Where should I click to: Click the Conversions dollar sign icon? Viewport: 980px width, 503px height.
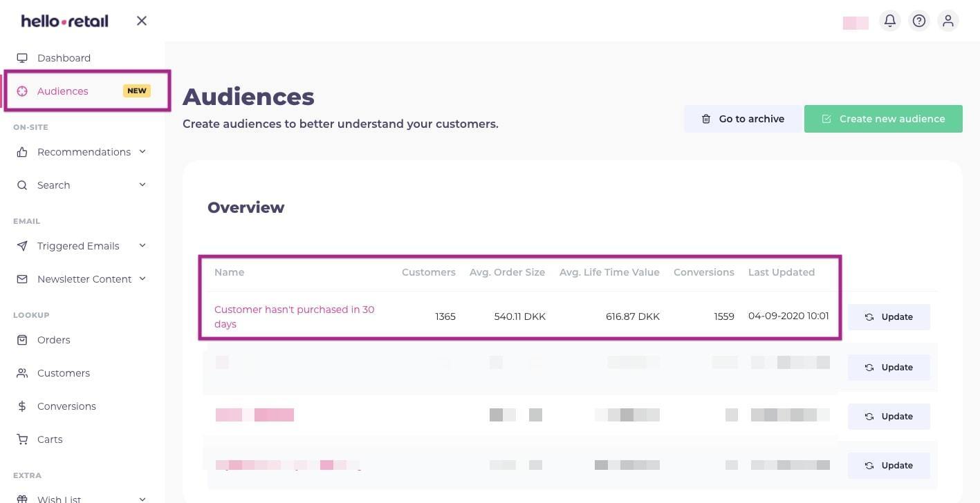(22, 406)
